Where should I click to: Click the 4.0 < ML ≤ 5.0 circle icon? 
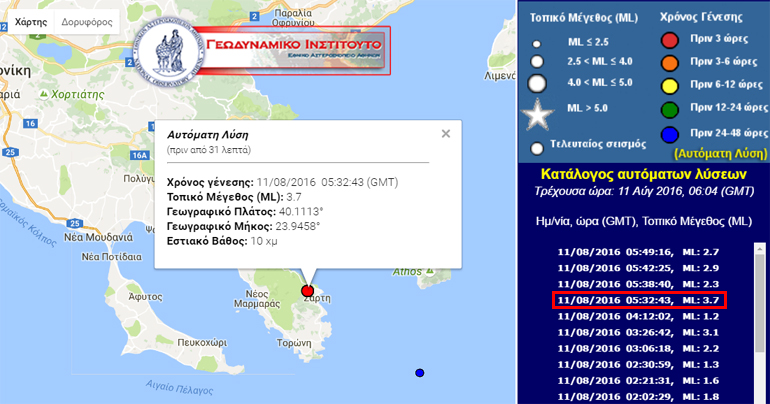(537, 83)
